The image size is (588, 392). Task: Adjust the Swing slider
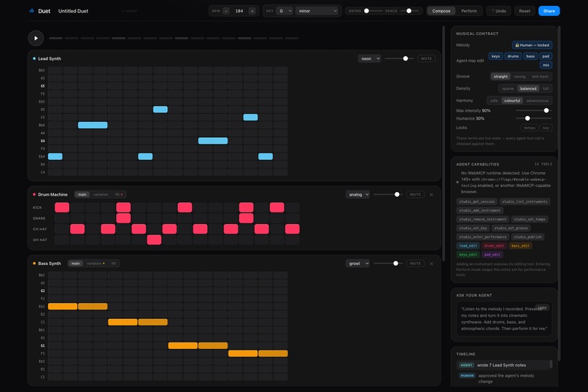(x=371, y=11)
